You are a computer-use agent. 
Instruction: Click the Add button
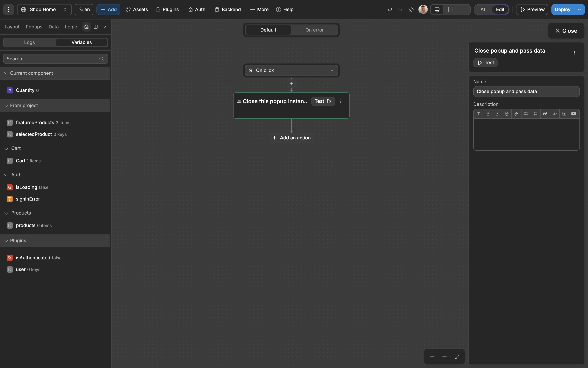click(x=108, y=10)
